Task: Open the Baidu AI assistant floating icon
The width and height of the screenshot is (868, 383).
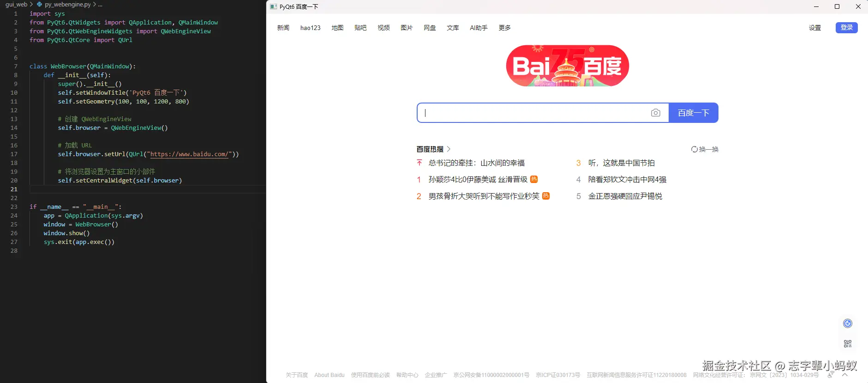Action: click(x=848, y=323)
